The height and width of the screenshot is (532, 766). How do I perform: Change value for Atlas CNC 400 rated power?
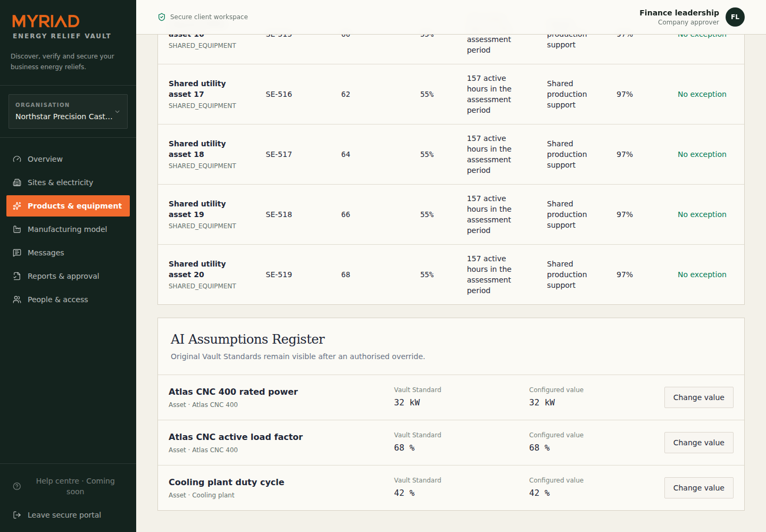[698, 397]
